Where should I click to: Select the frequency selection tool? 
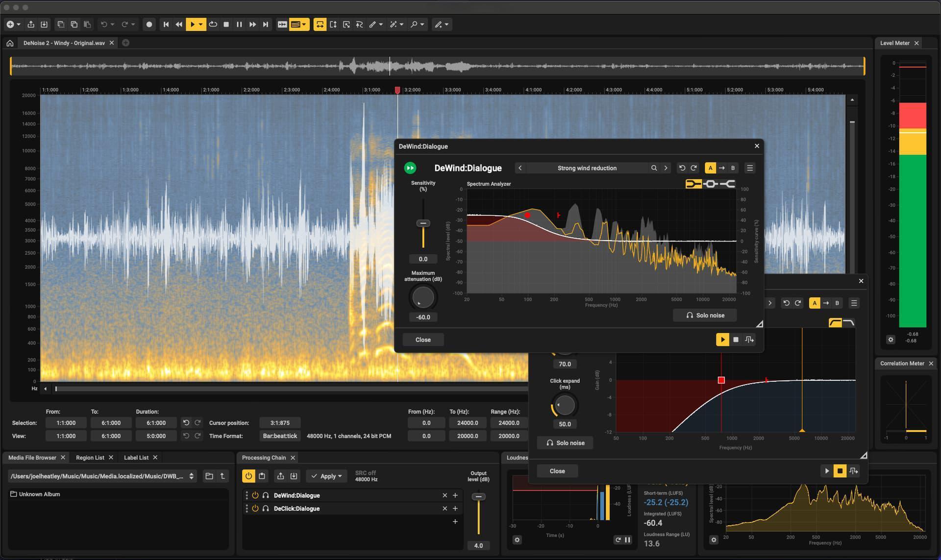(333, 24)
